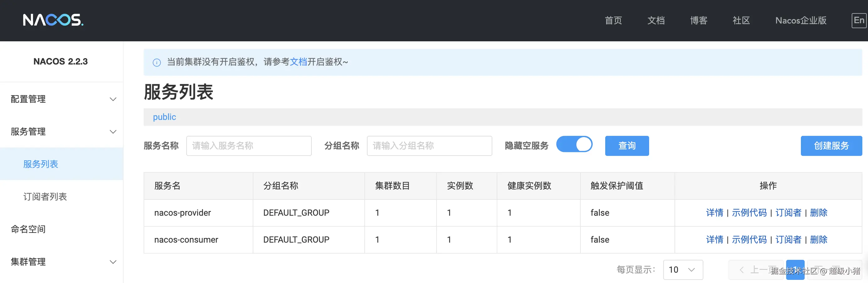Toggle the hide empty services switch
The image size is (868, 283).
pyautogui.click(x=574, y=145)
